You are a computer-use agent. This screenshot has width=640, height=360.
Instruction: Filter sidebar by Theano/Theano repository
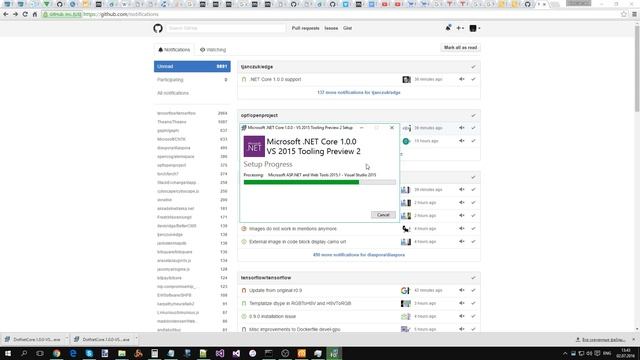click(x=192, y=122)
